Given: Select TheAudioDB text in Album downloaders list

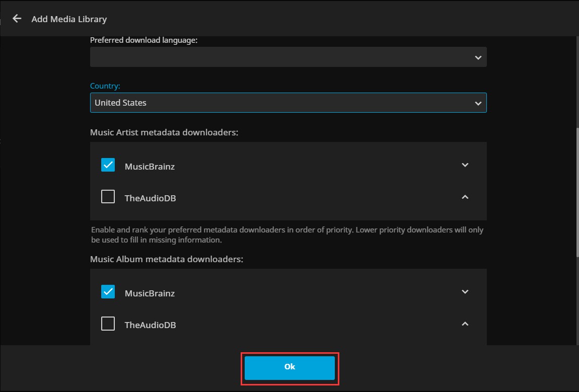Looking at the screenshot, I should point(150,325).
